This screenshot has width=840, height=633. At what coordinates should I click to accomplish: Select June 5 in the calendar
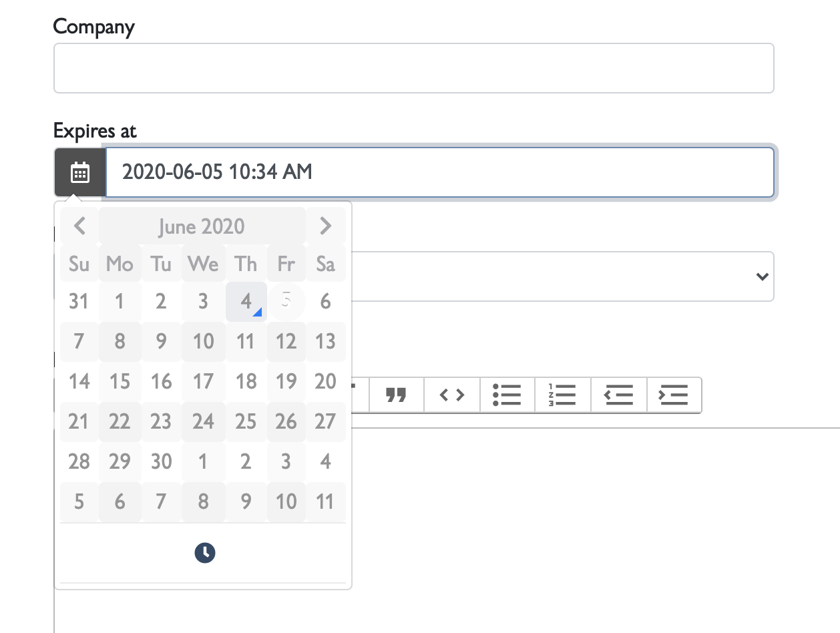point(286,301)
